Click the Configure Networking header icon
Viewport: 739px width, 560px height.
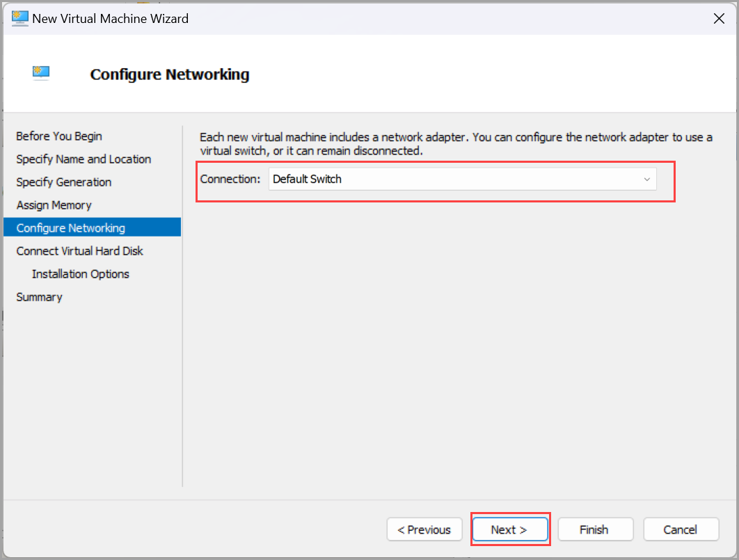(x=41, y=73)
